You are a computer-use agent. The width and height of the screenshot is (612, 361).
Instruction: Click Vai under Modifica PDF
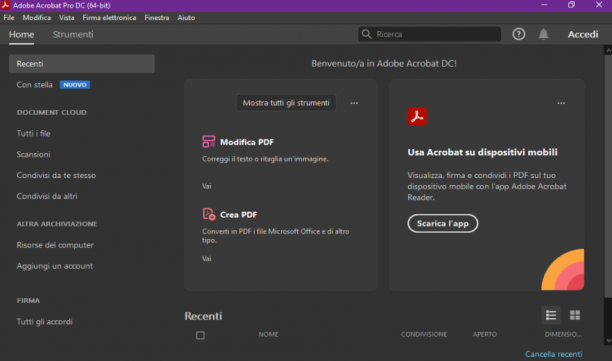pyautogui.click(x=206, y=186)
